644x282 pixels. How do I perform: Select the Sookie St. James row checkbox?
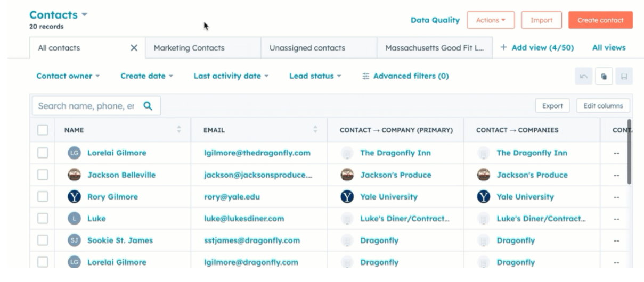coord(43,240)
